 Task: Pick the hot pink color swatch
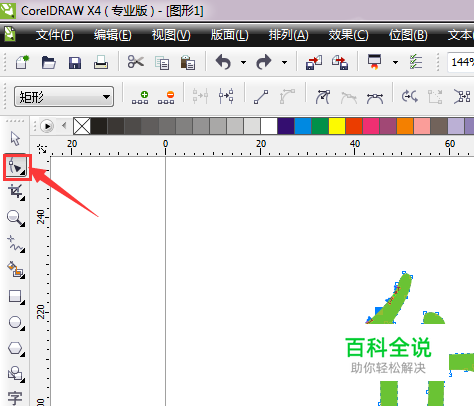coord(371,126)
